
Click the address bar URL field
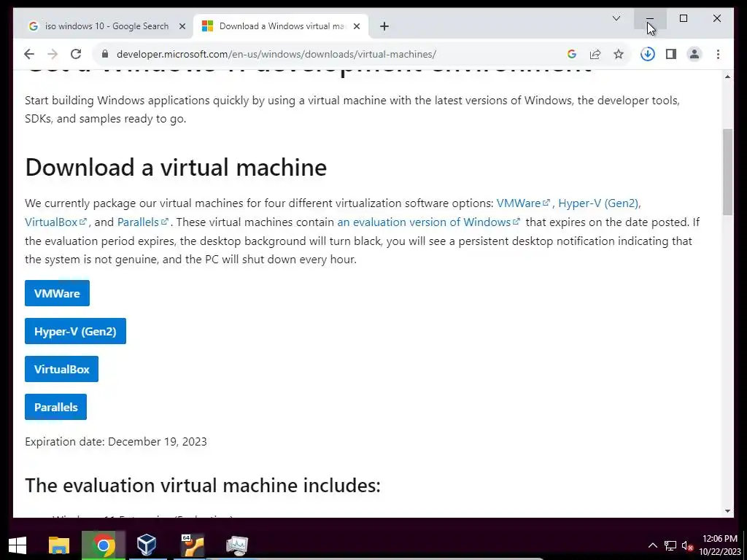[276, 54]
